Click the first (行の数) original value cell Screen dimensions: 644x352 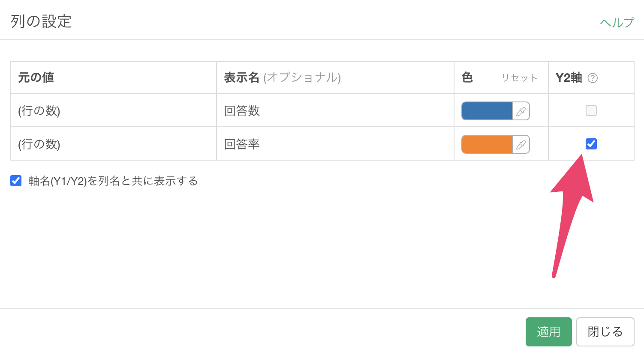[x=114, y=110]
